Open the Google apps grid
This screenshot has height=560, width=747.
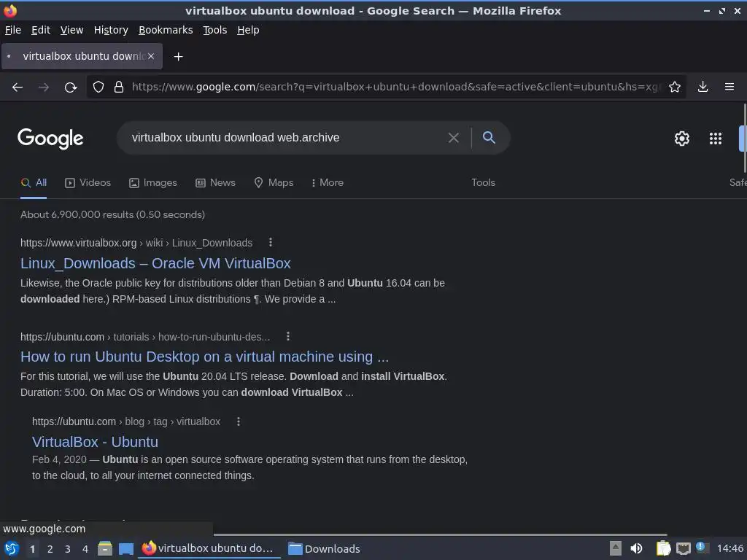[x=716, y=139]
